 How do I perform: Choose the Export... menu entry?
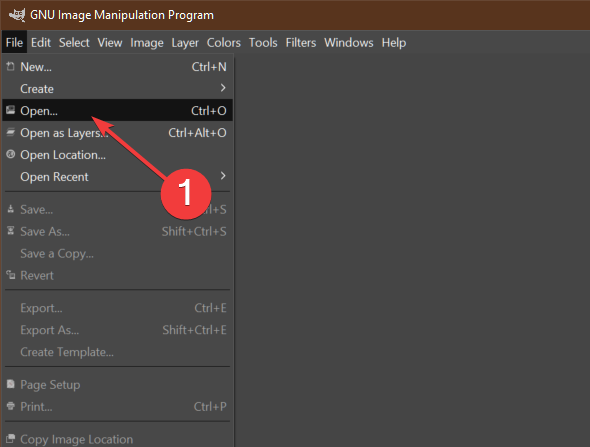coord(117,308)
